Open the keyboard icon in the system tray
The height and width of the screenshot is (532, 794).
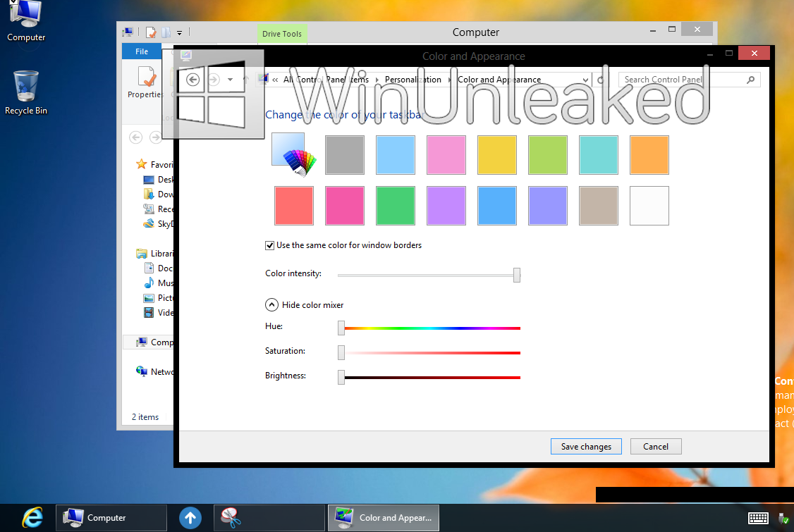757,517
